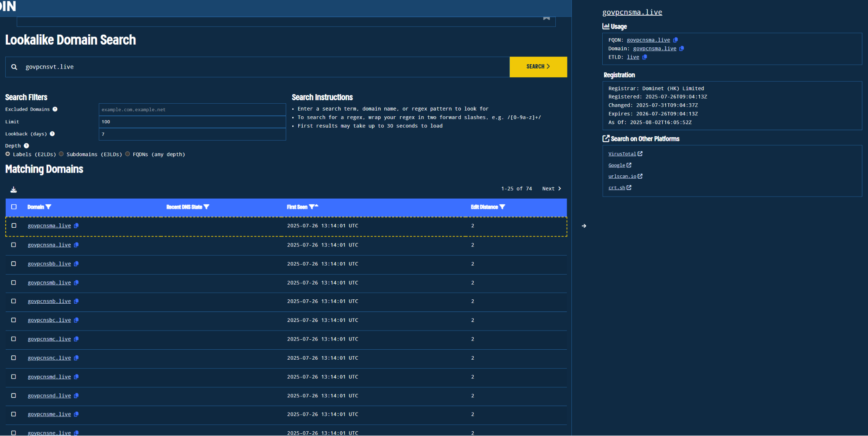Copy govpcnsbb.live using copy icon
868x436 pixels.
point(76,264)
